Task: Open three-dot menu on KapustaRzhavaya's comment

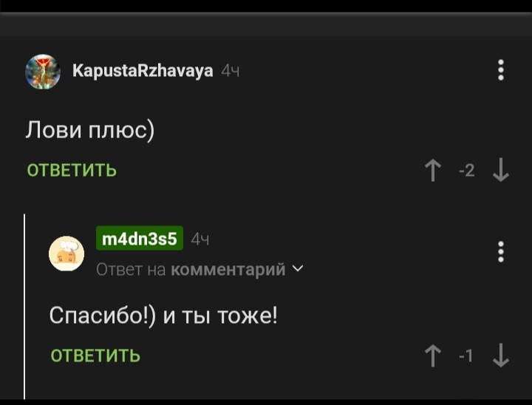Action: pos(501,70)
